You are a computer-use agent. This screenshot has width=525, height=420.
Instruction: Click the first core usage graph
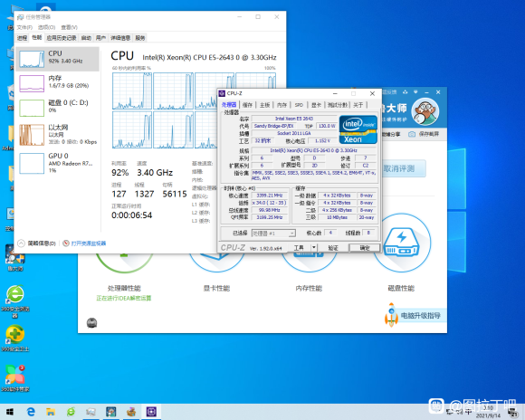[x=132, y=91]
